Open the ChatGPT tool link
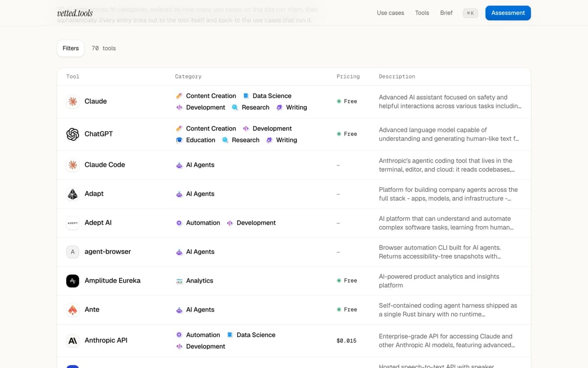588x368 pixels. pos(98,134)
